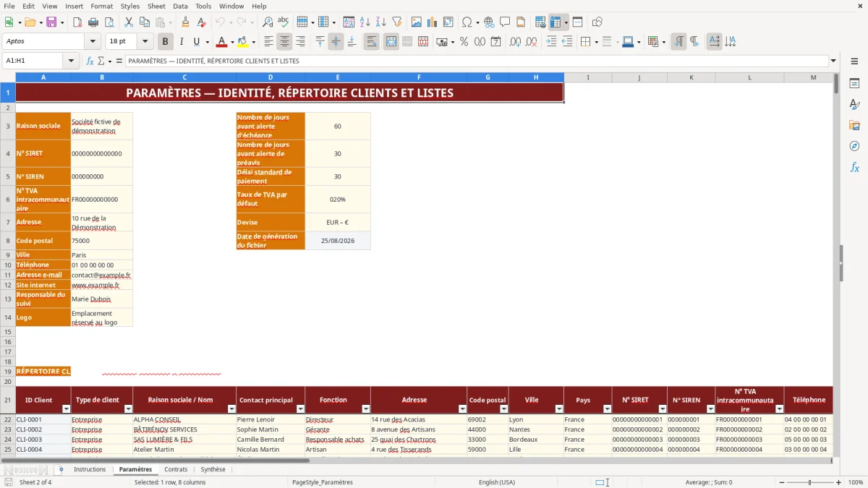Open the Sheet menu
The width and height of the screenshot is (868, 488).
(x=156, y=6)
